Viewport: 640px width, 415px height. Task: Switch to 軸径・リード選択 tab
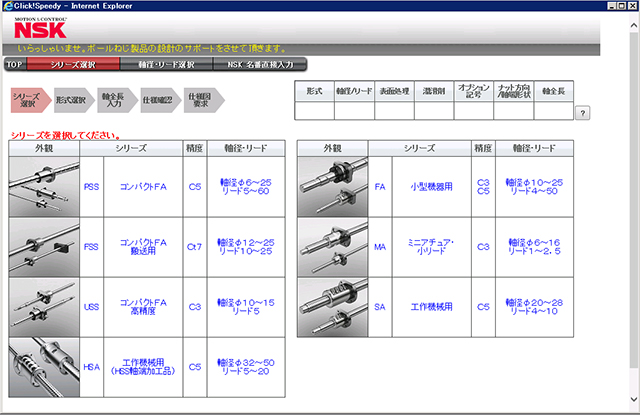166,64
